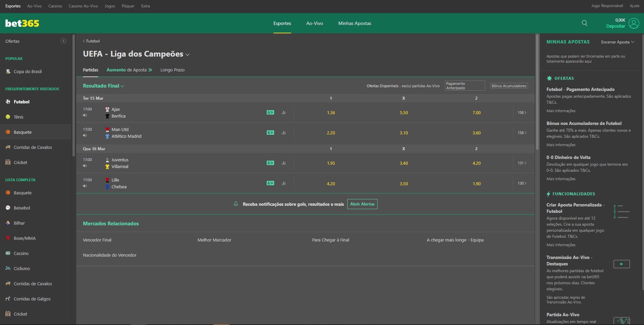Click sound icon under Man Utd match time
Screen dimensions: 644x325
tap(85, 136)
